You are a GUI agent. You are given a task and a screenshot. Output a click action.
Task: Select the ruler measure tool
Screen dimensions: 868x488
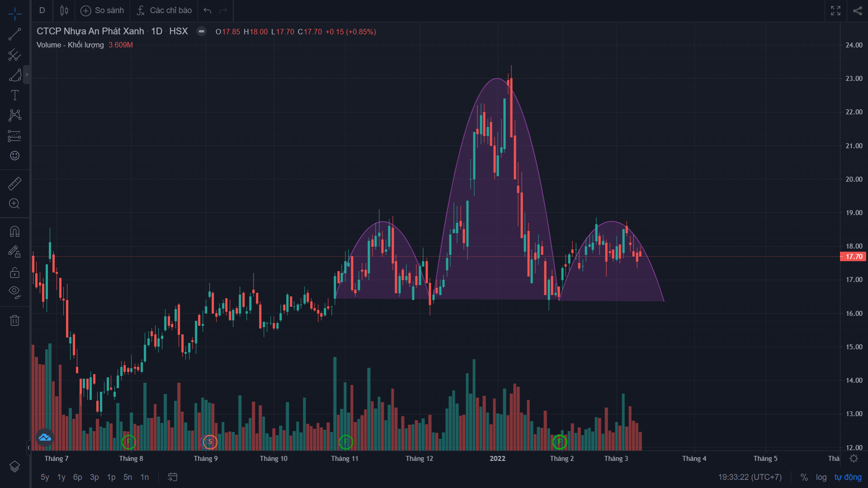click(14, 183)
